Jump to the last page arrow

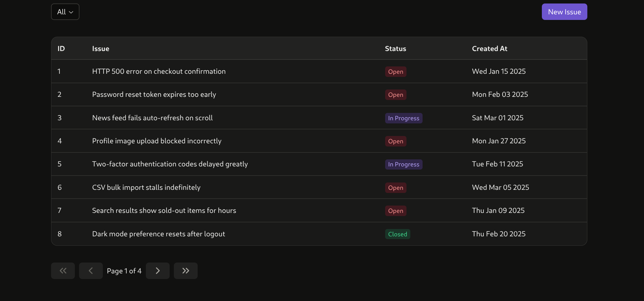(x=185, y=271)
